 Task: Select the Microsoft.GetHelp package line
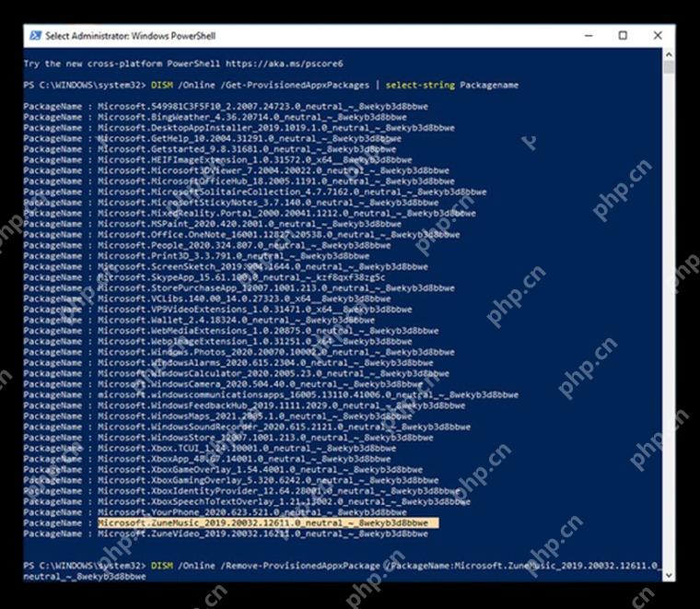pyautogui.click(x=213, y=138)
